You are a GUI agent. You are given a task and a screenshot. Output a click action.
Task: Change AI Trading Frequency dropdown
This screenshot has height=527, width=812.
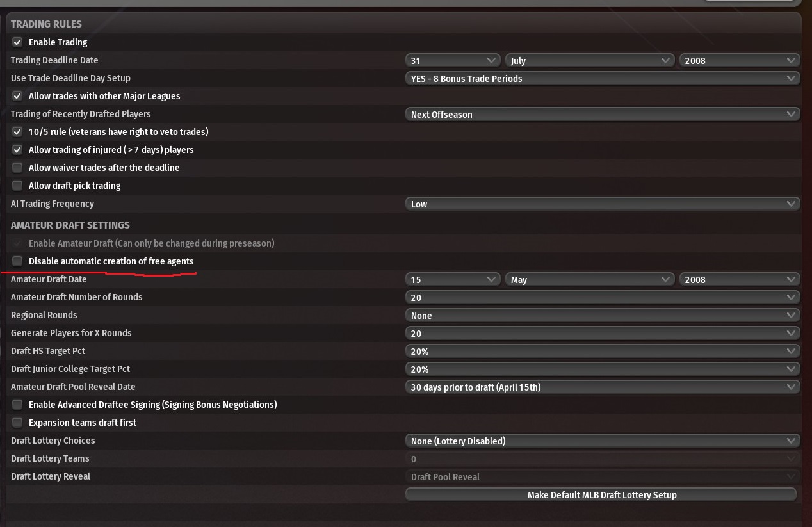tap(602, 204)
